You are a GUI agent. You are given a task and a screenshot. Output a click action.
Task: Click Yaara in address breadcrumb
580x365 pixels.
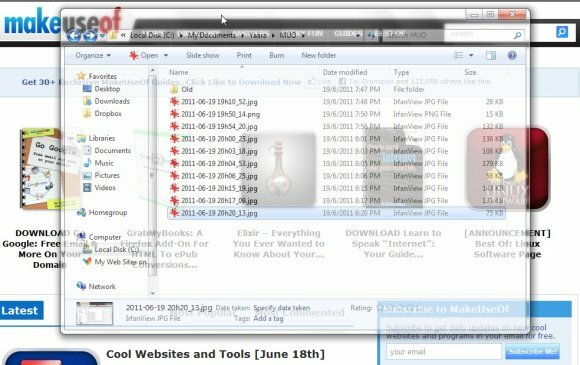(x=257, y=36)
